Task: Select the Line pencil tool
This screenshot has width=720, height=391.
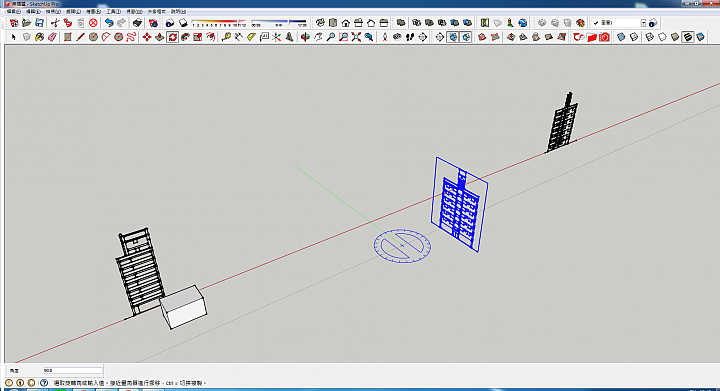Action: 80,37
